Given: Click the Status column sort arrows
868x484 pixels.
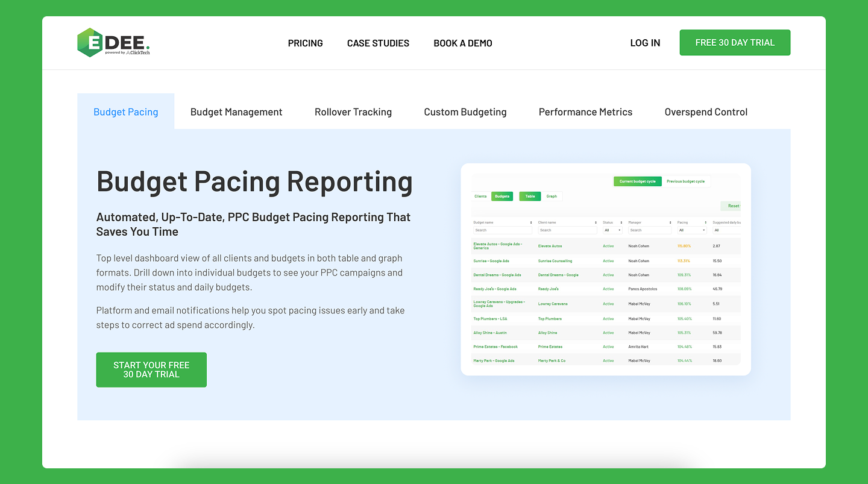Looking at the screenshot, I should pyautogui.click(x=621, y=222).
